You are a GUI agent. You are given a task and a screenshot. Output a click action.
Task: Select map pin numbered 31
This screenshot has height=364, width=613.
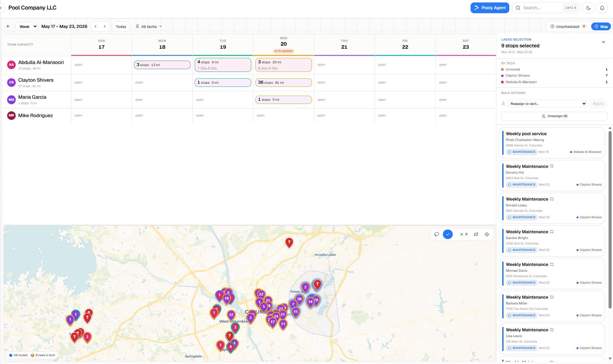[282, 315]
